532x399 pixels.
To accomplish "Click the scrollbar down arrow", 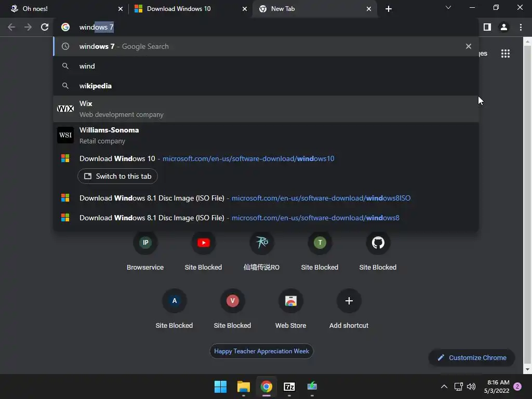I will pos(527,369).
